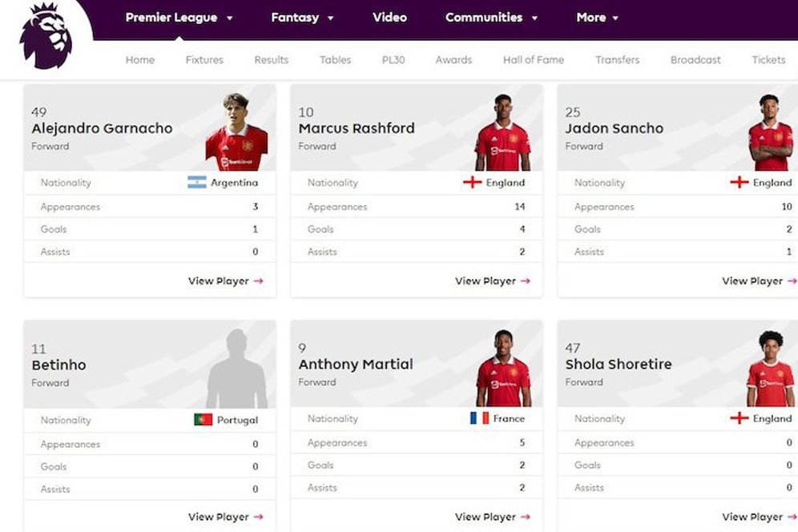
Task: Click the England flag on Rashford's card
Action: (x=472, y=182)
